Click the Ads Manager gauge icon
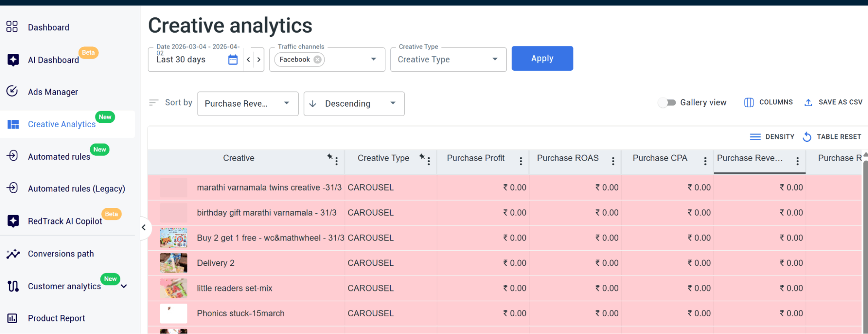Image resolution: width=868 pixels, height=334 pixels. click(12, 91)
